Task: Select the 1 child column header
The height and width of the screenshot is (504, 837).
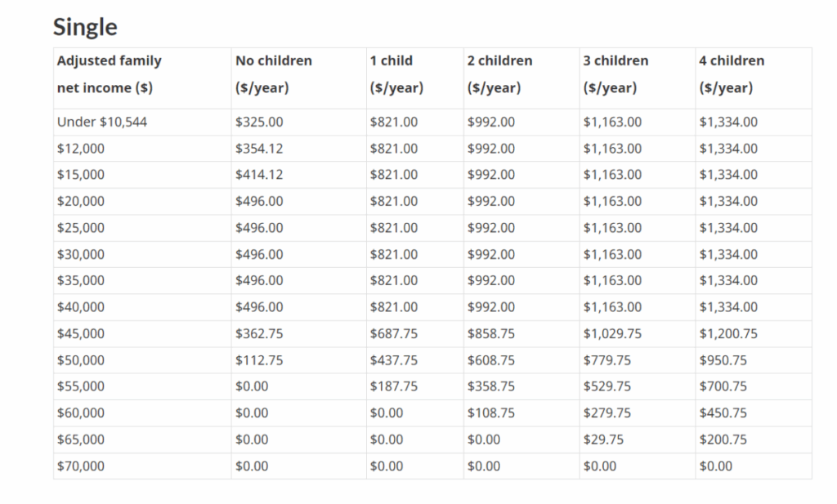Action: (396, 74)
